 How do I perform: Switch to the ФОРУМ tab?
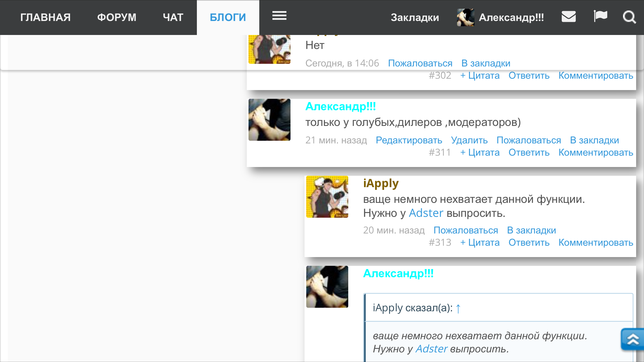[x=117, y=17]
